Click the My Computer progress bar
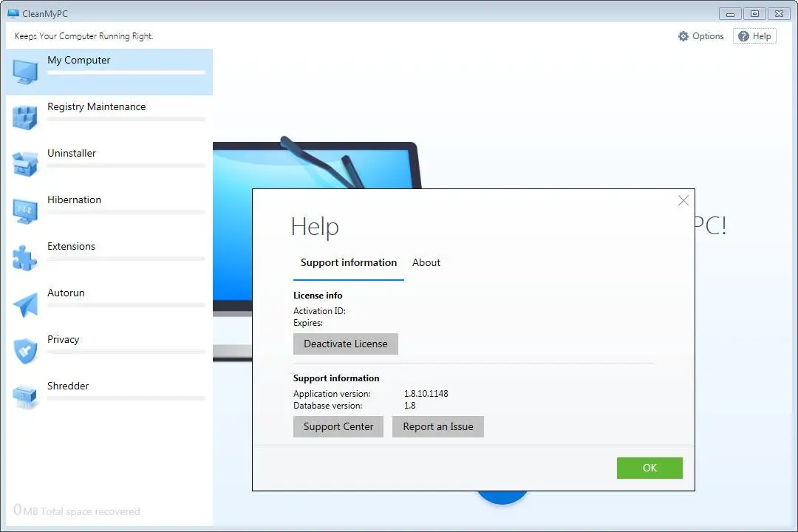798x532 pixels. click(126, 73)
